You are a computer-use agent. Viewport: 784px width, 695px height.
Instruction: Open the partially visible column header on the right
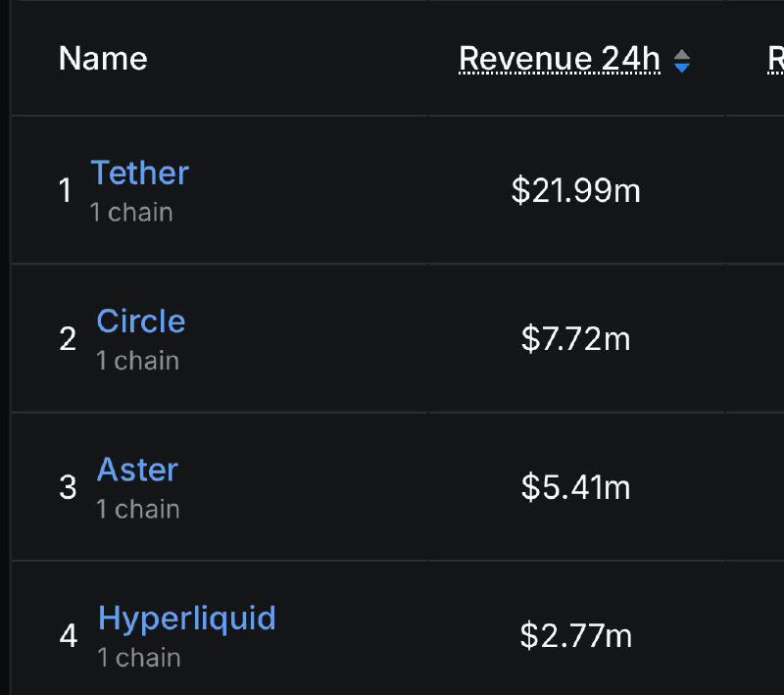pos(775,59)
